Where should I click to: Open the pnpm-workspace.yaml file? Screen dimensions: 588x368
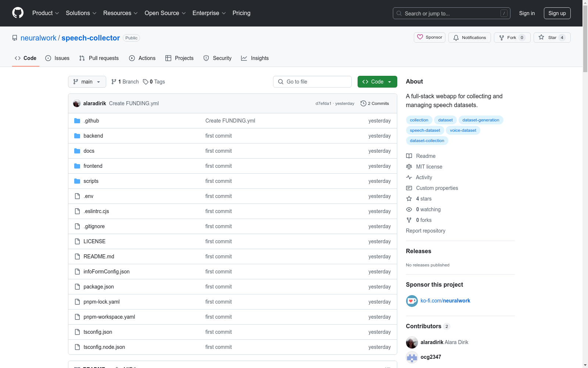click(x=109, y=317)
